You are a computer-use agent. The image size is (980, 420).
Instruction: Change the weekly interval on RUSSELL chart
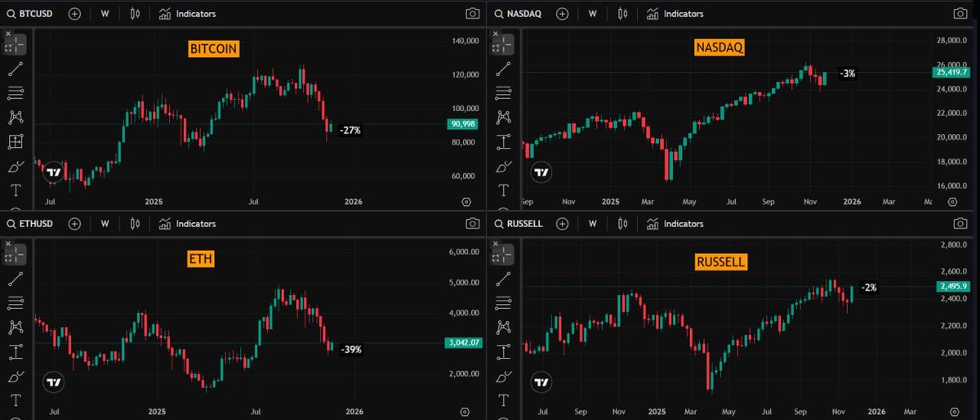593,223
